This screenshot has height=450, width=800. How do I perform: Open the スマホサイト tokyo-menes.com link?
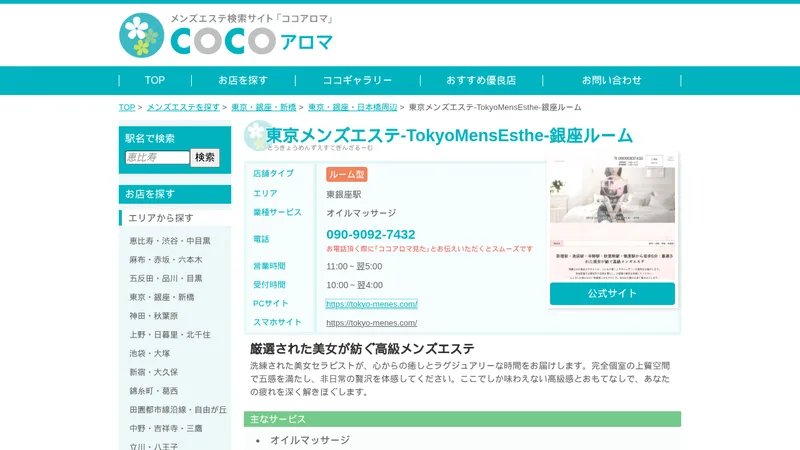(371, 323)
